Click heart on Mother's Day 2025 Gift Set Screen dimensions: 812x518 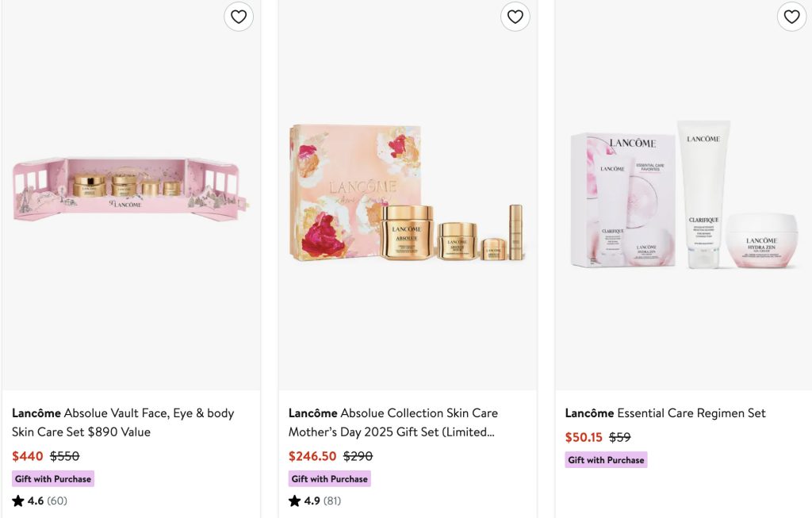point(515,17)
